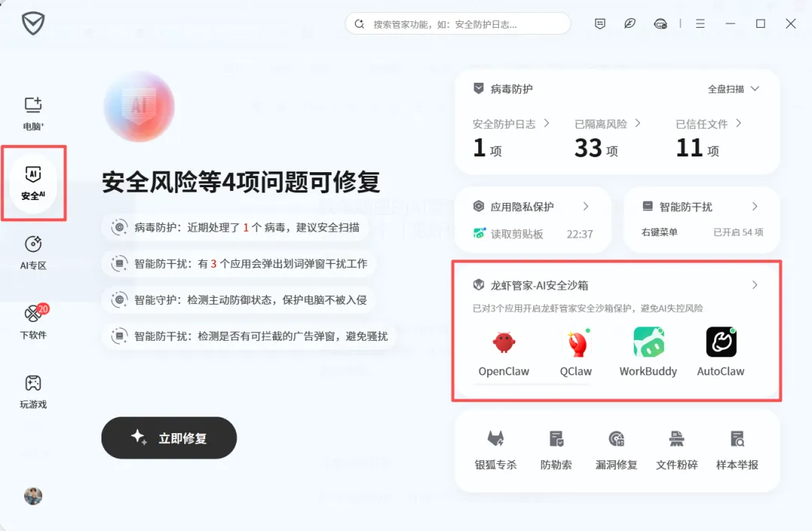
Task: Open the 文件粉碎 file shredder
Action: 677,450
